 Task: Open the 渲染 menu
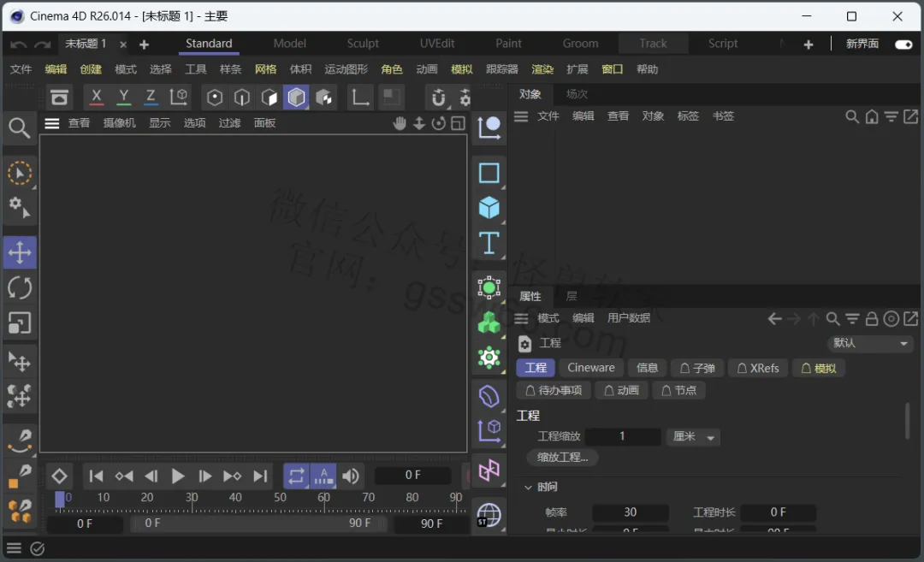pyautogui.click(x=542, y=69)
